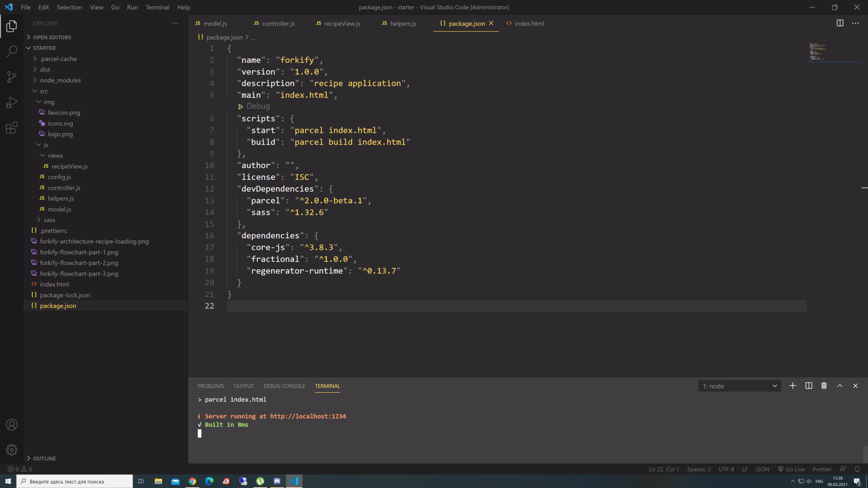The image size is (868, 488).
Task: Switch to the Output panel tab
Action: (244, 386)
